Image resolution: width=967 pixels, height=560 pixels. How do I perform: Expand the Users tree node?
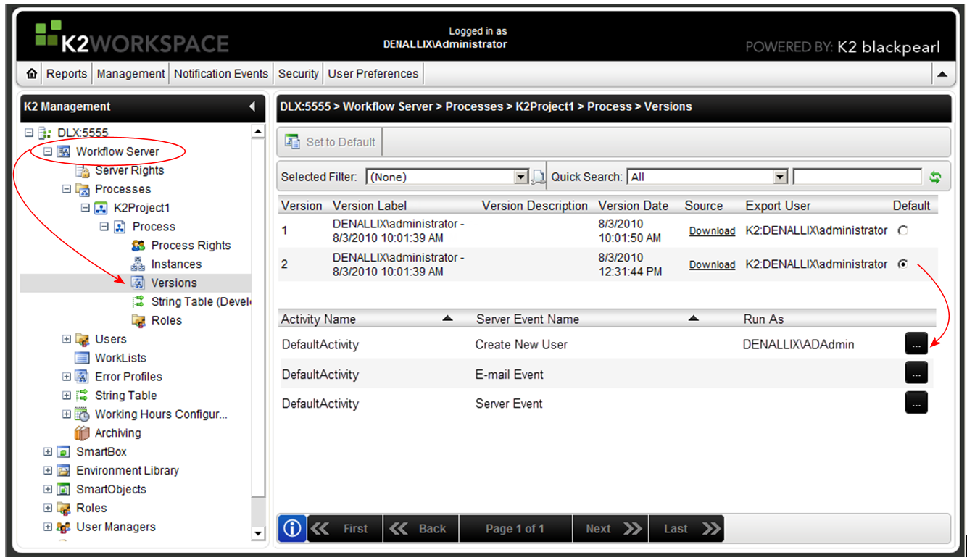(x=67, y=340)
